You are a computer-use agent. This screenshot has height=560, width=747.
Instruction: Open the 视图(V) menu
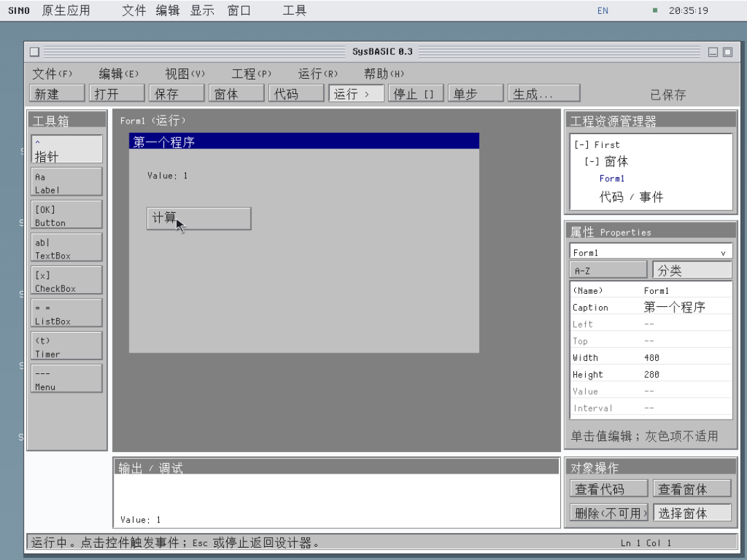[x=185, y=74]
